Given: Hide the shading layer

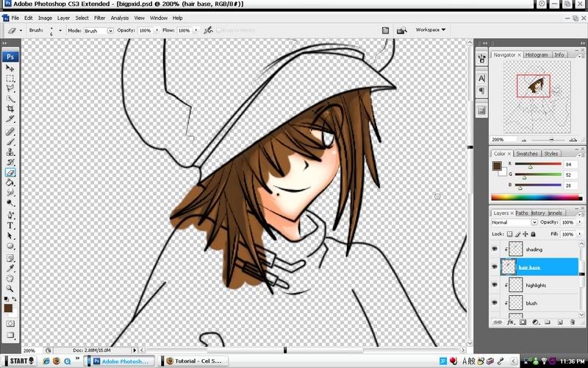Looking at the screenshot, I should coord(495,249).
